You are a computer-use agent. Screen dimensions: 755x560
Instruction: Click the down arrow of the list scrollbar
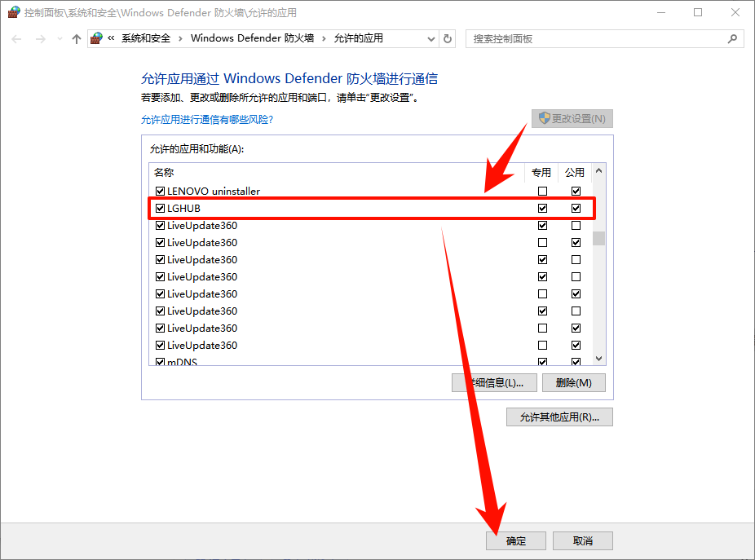click(598, 358)
